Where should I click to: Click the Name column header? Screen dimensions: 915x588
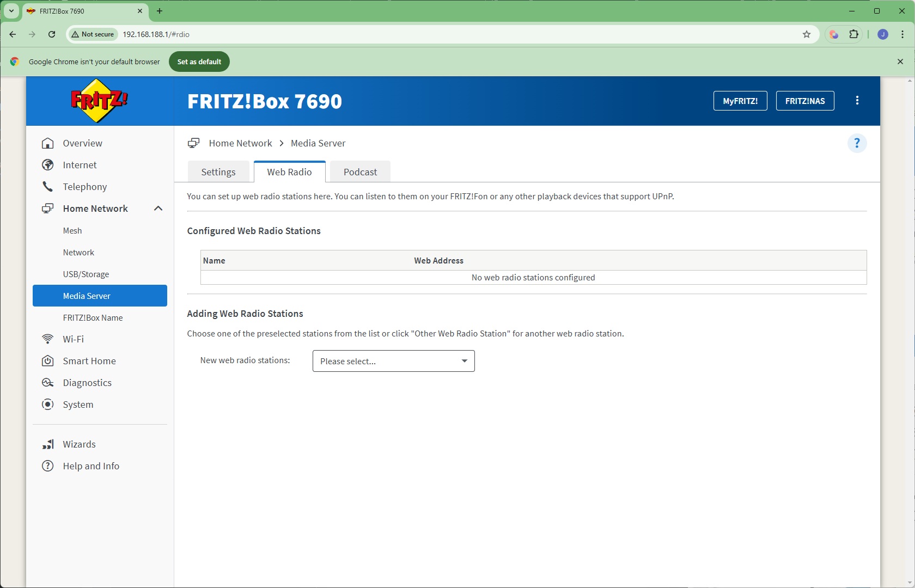click(x=214, y=261)
